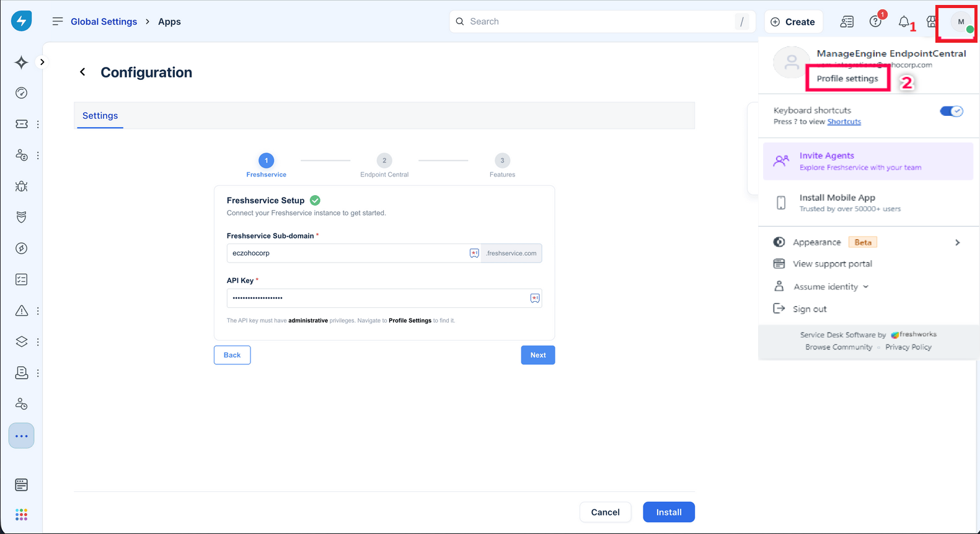Open the Browse Community link
Image resolution: width=980 pixels, height=534 pixels.
point(839,347)
